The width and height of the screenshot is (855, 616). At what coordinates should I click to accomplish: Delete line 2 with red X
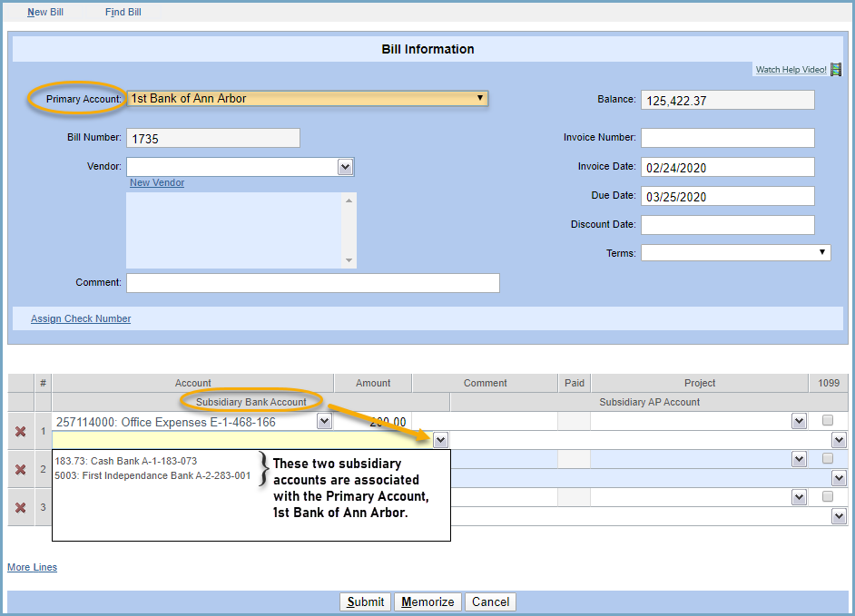tap(20, 469)
